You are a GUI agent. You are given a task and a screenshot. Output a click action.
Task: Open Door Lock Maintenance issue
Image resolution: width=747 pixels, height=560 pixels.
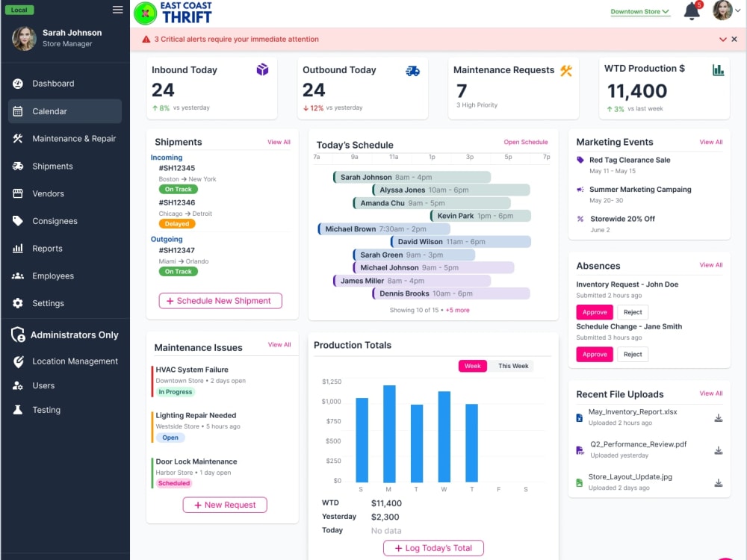point(196,461)
